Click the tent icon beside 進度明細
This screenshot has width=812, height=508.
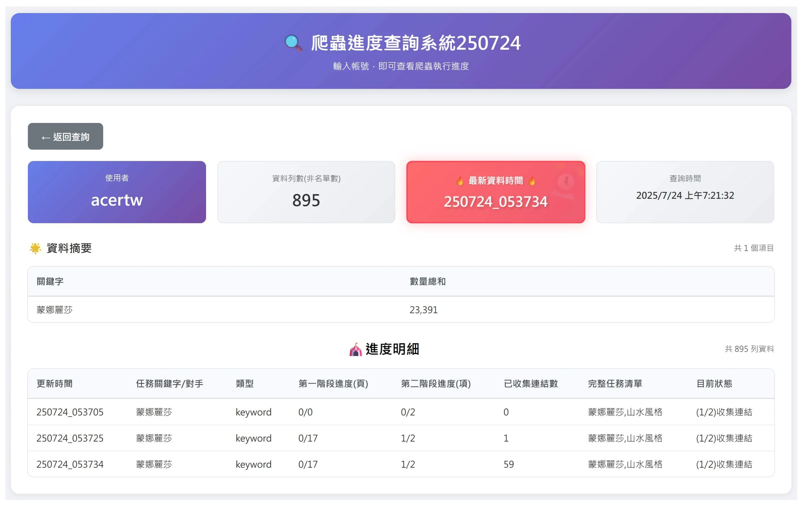tap(355, 350)
